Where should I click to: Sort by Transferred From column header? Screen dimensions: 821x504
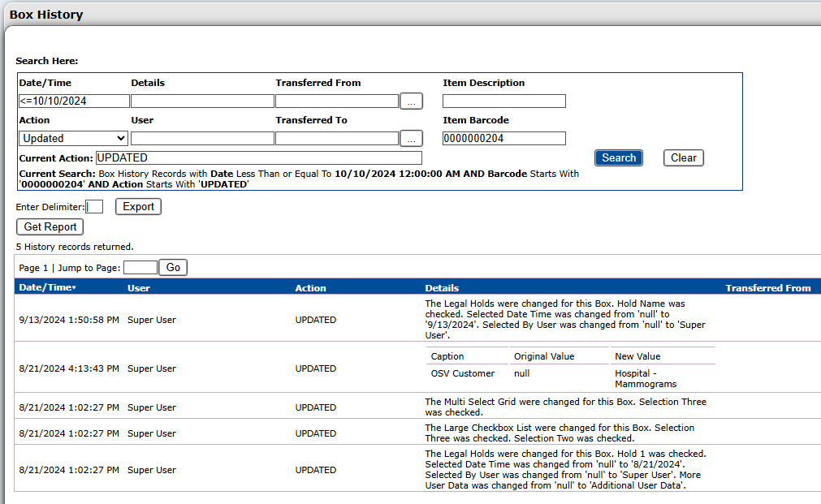point(767,288)
